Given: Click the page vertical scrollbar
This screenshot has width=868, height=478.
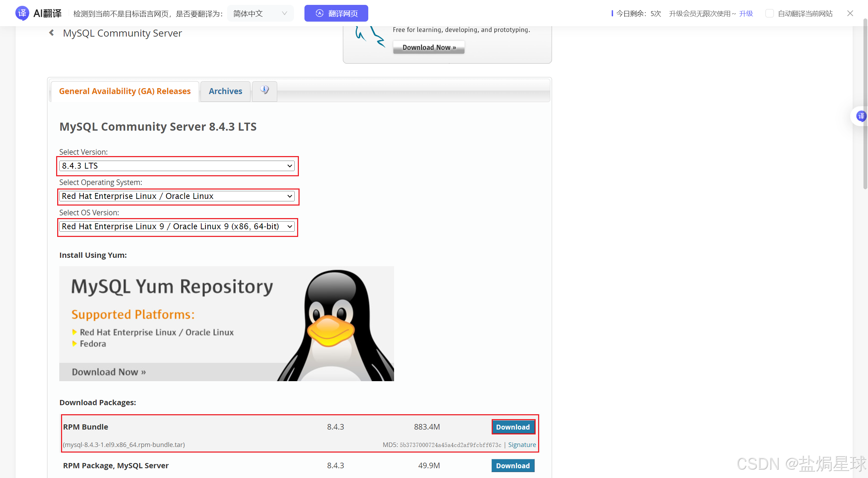Looking at the screenshot, I should tap(865, 105).
